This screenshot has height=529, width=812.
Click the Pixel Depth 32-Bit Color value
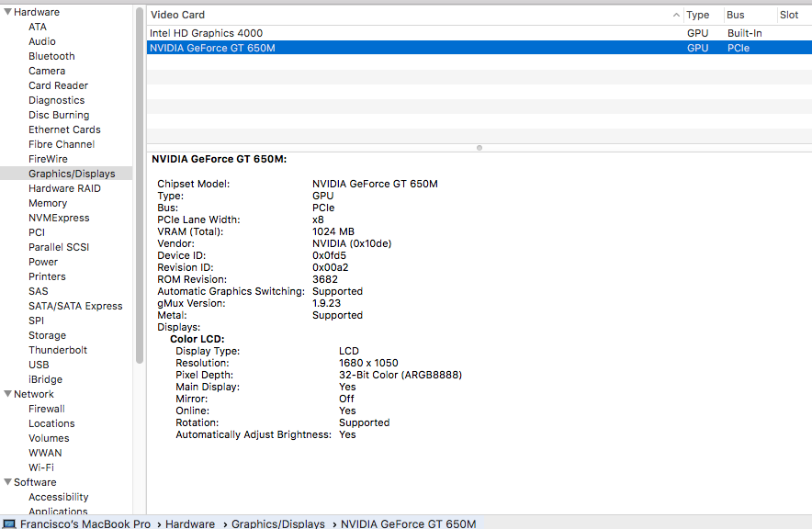click(400, 375)
